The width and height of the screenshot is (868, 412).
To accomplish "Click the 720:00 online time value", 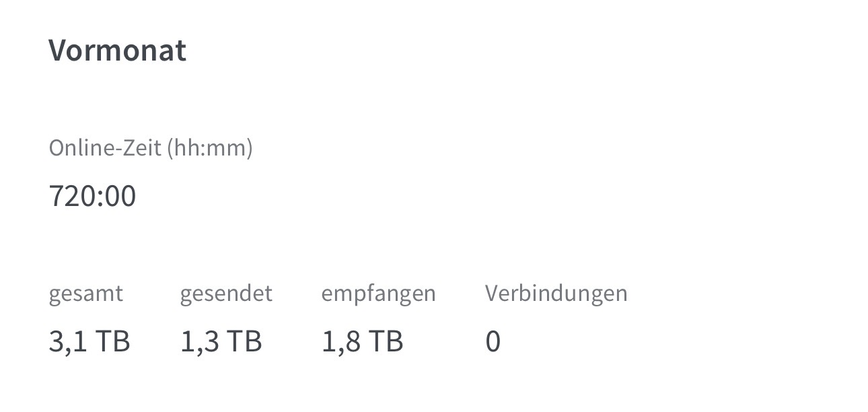I will click(93, 197).
